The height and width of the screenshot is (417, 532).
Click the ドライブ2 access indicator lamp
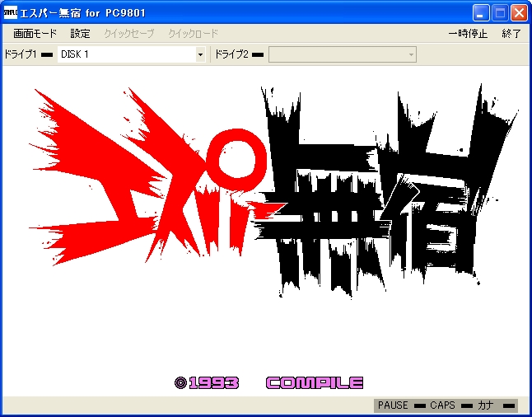(x=258, y=54)
